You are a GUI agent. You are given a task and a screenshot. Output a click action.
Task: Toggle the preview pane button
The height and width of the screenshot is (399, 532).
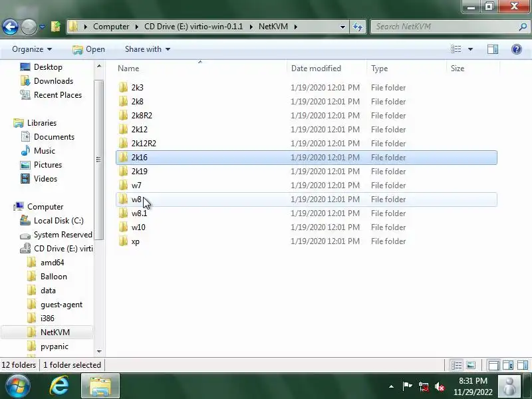(493, 49)
